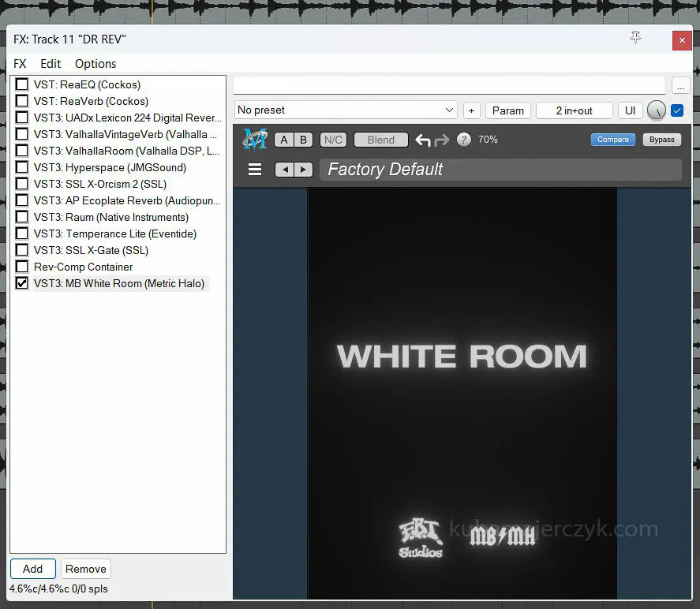Open the plugin help question mark

pos(464,140)
